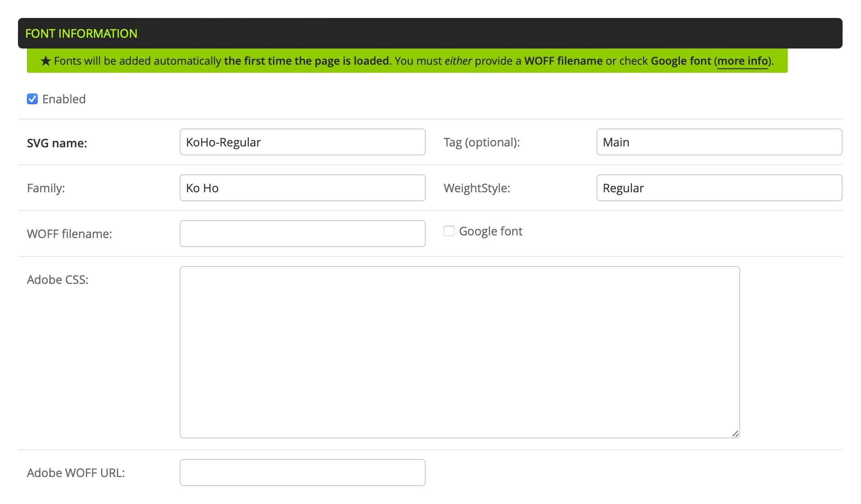Click the Tag field containing Main
The height and width of the screenshot is (504, 861).
pos(719,142)
